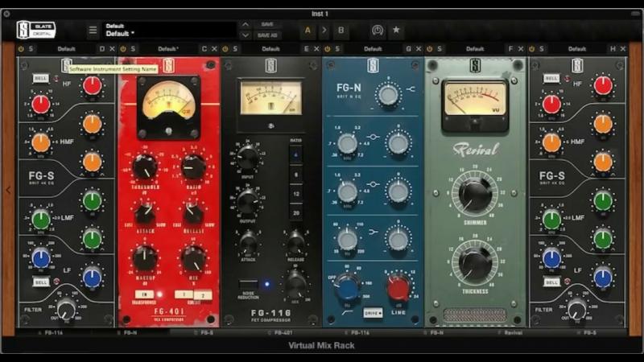Toggle HF BELL on the left FG-S
The height and width of the screenshot is (362, 644).
click(x=41, y=78)
